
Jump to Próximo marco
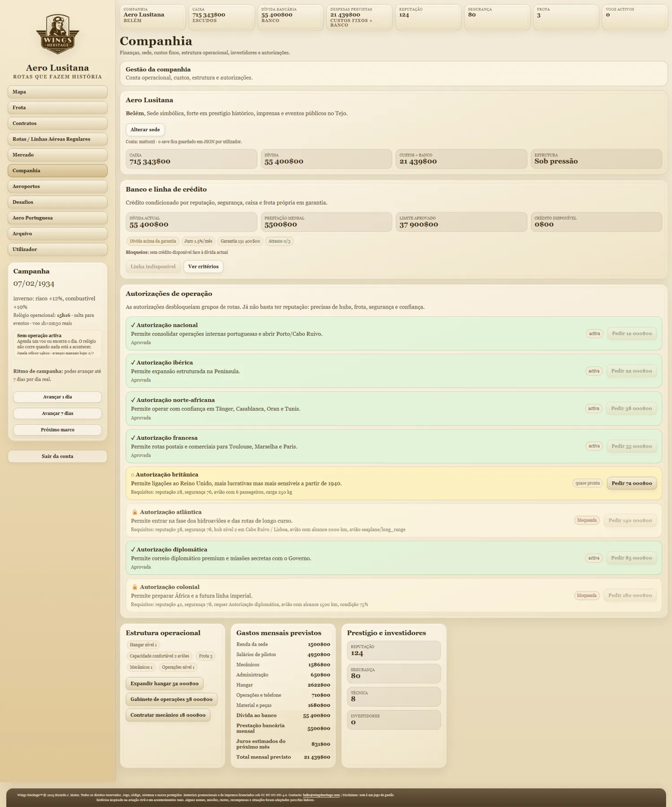[57, 430]
